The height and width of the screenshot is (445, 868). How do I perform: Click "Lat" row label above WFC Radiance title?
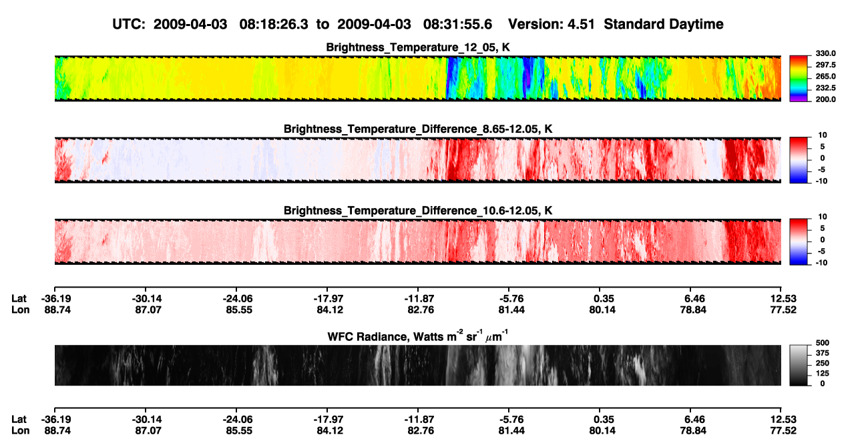coord(19,299)
